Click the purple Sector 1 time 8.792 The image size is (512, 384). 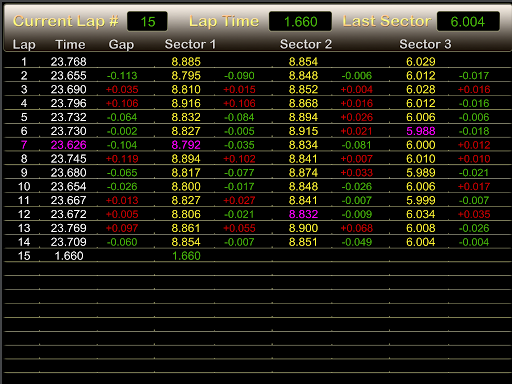[186, 145]
